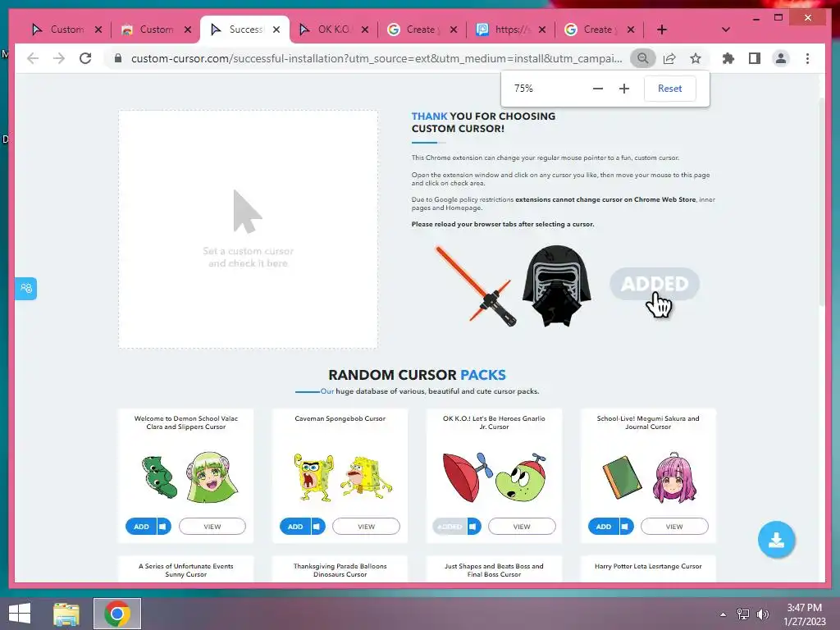Open the network tray icon
This screenshot has width=840, height=630.
[742, 614]
